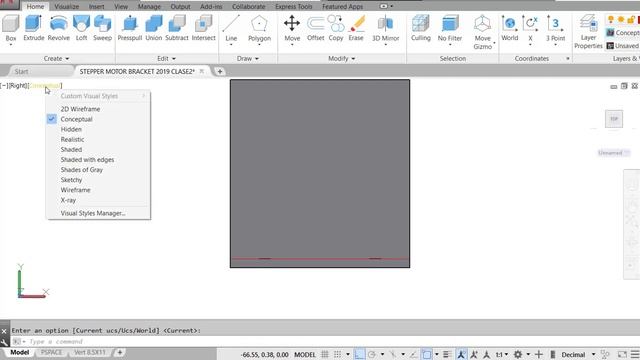This screenshot has width=640, height=360.
Task: Open the Visualize ribbon tab
Action: pyautogui.click(x=67, y=7)
